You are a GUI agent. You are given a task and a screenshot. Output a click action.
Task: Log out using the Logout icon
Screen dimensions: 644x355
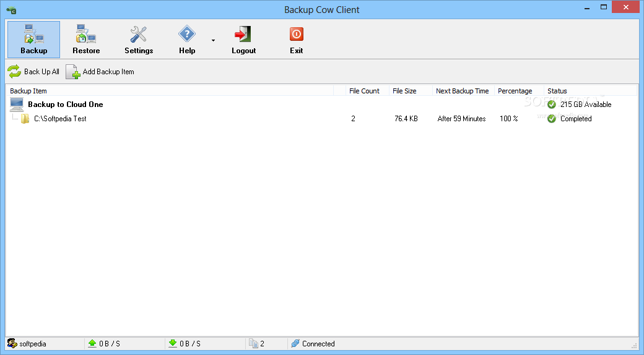click(x=243, y=34)
